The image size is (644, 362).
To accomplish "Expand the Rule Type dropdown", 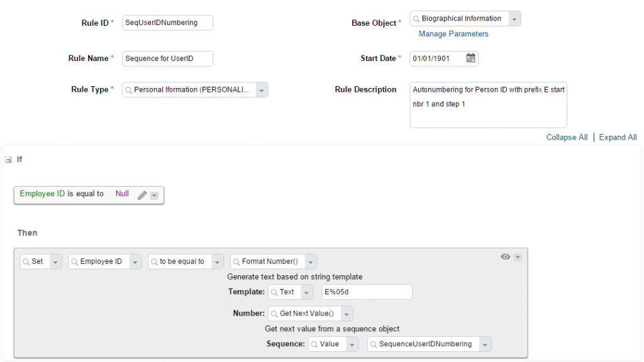I will 262,90.
